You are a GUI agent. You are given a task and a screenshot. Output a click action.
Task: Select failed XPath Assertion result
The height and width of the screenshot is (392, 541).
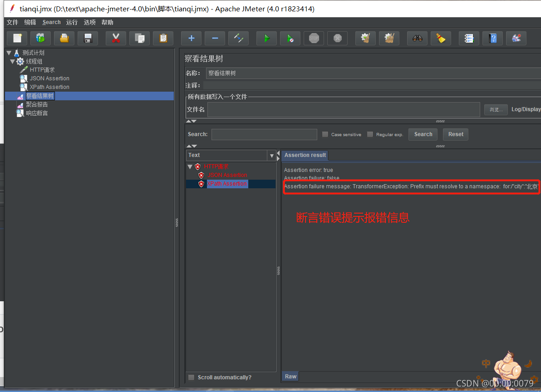[227, 184]
